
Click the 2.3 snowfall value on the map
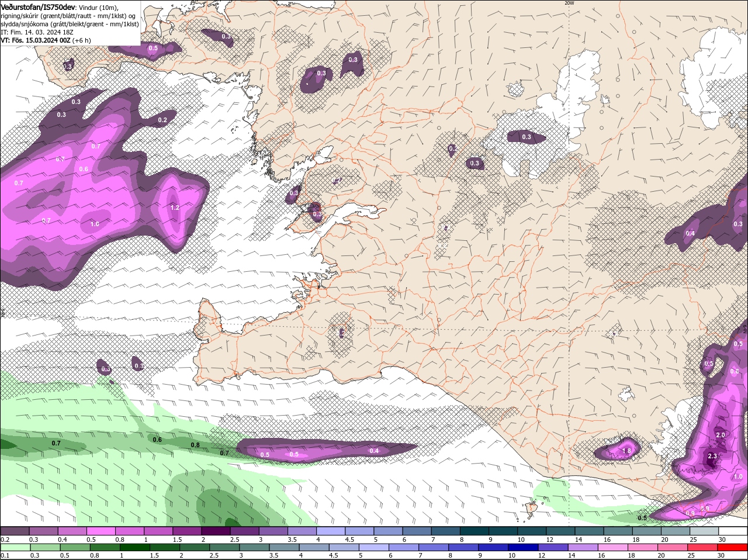coord(712,456)
